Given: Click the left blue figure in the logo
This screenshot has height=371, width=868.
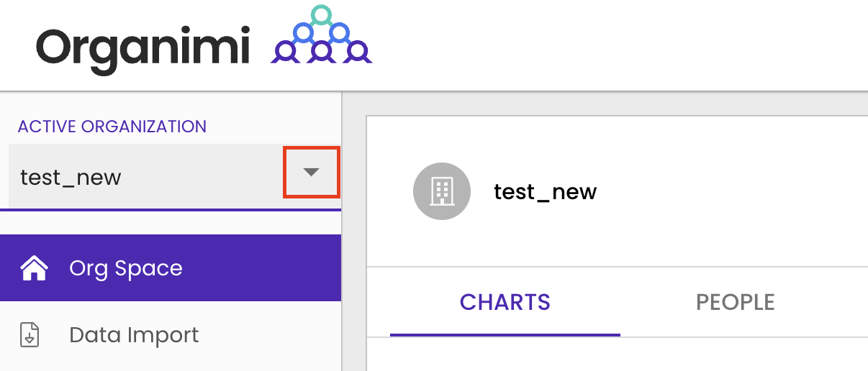Looking at the screenshot, I should click(303, 33).
